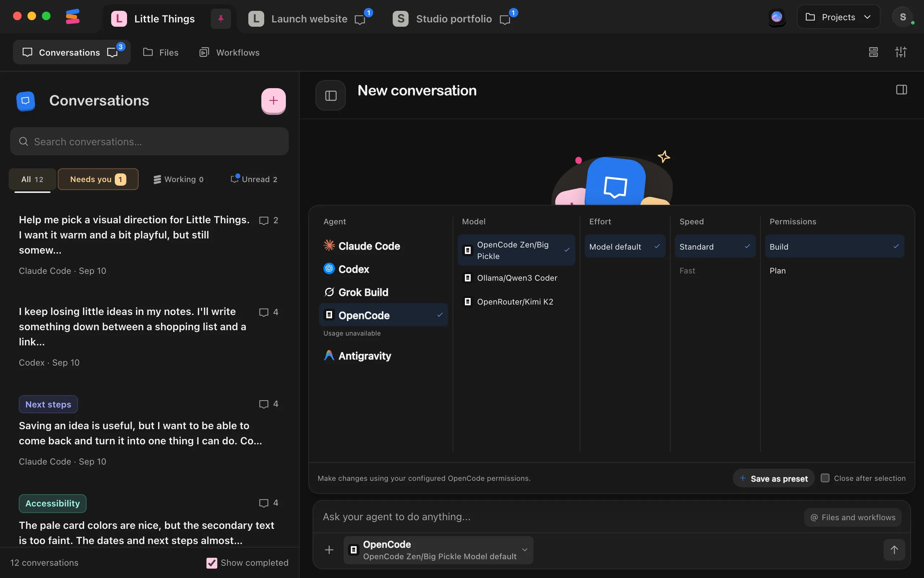Select the Claude Code agent
The width and height of the screenshot is (924, 578).
383,246
